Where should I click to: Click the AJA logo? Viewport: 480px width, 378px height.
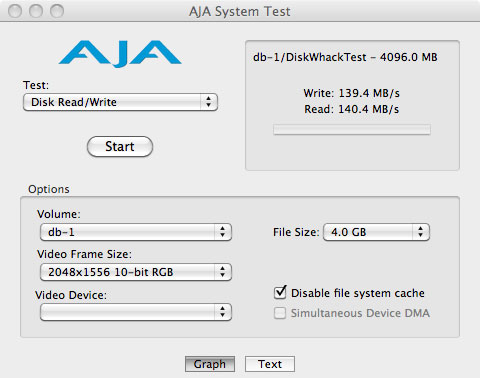pos(120,54)
